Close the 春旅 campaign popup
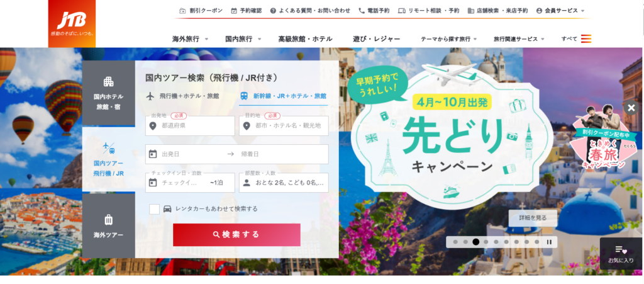The height and width of the screenshot is (284, 644). 631,108
